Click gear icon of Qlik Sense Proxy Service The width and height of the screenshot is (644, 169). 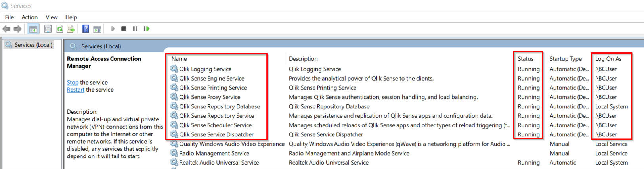coord(174,97)
